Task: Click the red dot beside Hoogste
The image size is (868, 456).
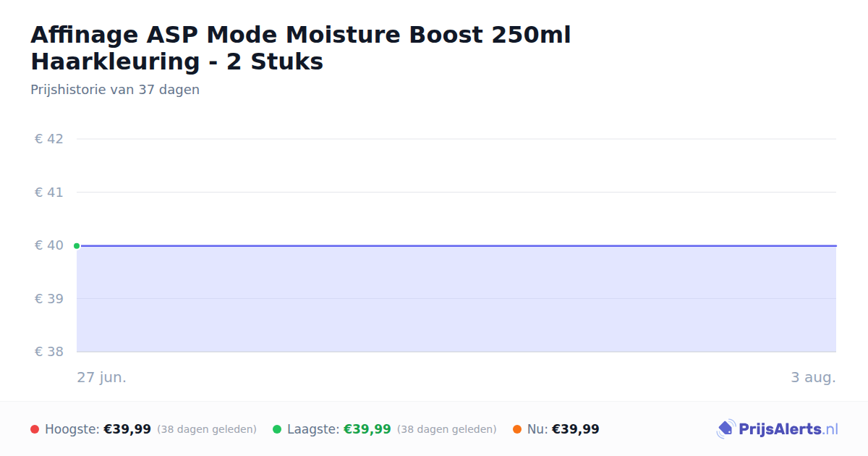Action: coord(35,429)
